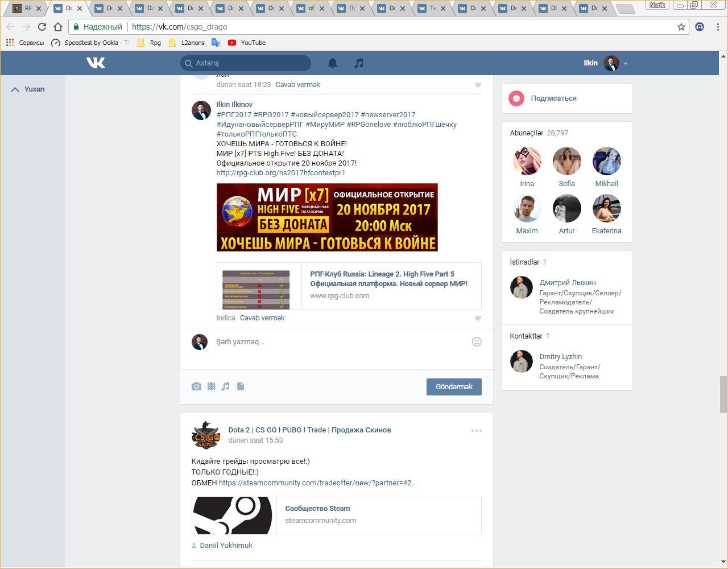Expand the Ilkin profile dropdown menu
728x569 pixels.
tap(625, 63)
